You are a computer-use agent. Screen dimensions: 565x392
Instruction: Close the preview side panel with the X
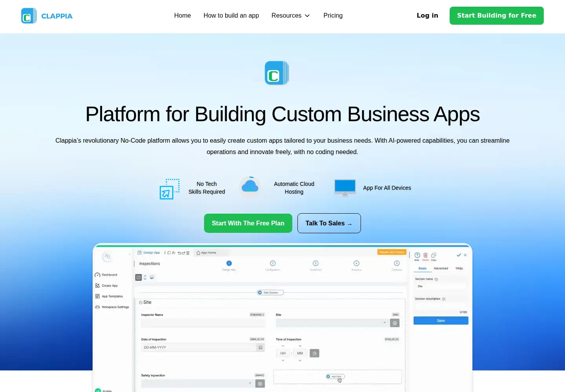click(x=465, y=255)
